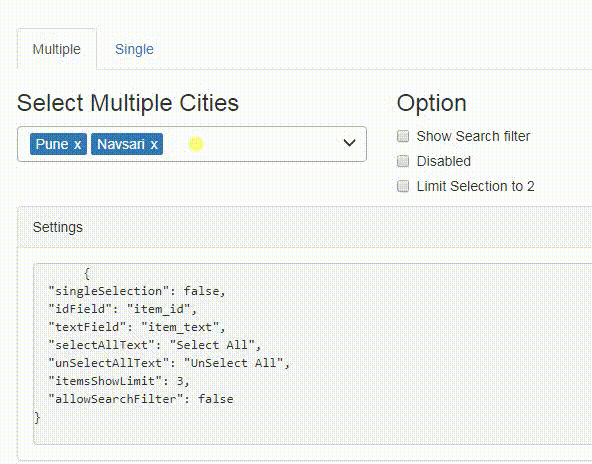Switch to the Single tab
The height and width of the screenshot is (464, 592).
coord(134,49)
